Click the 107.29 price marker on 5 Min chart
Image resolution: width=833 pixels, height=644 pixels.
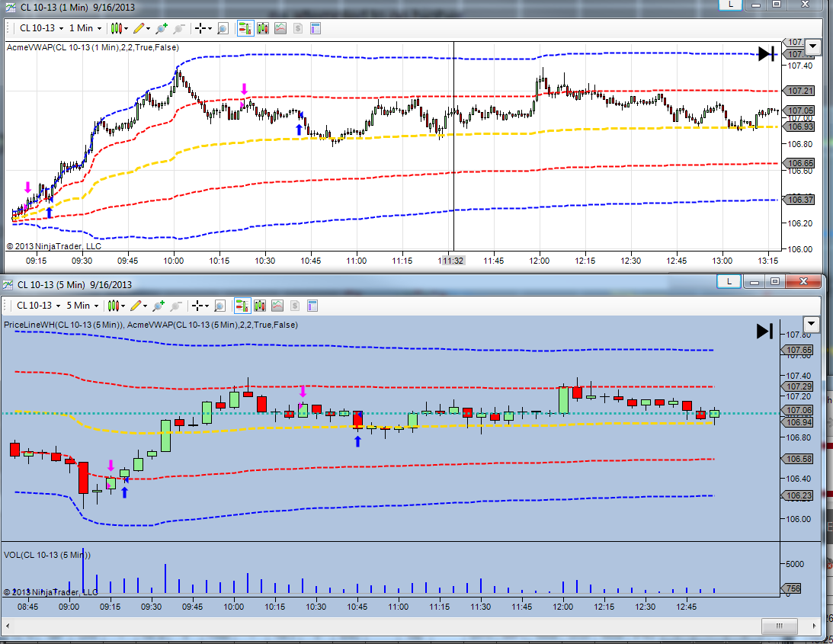pyautogui.click(x=798, y=386)
